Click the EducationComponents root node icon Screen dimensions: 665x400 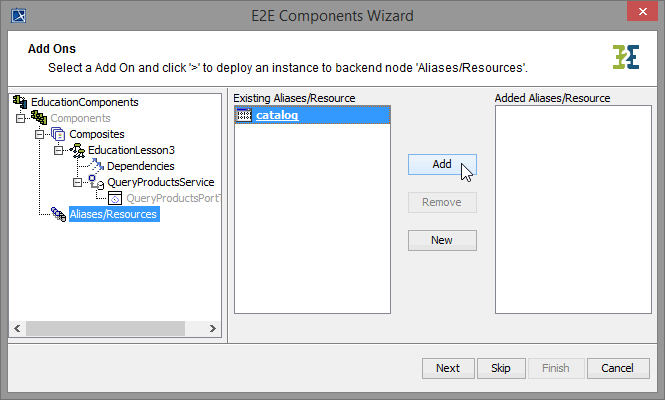pos(20,102)
